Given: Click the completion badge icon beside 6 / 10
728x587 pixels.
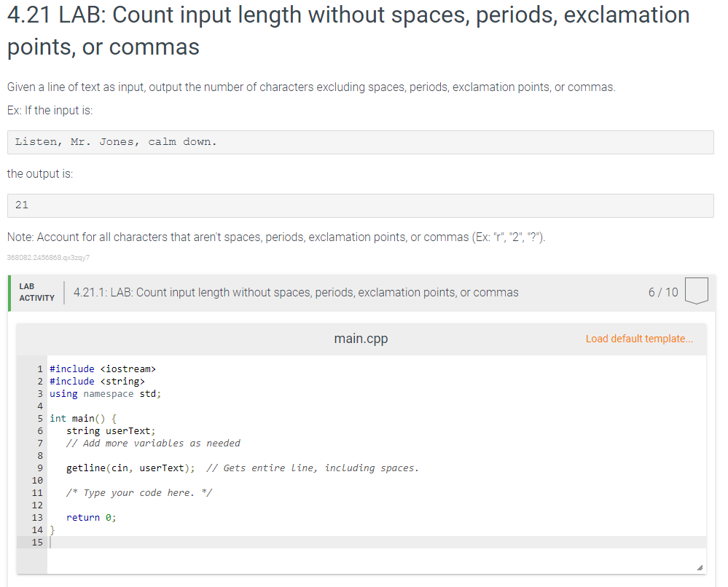Looking at the screenshot, I should pos(697,291).
